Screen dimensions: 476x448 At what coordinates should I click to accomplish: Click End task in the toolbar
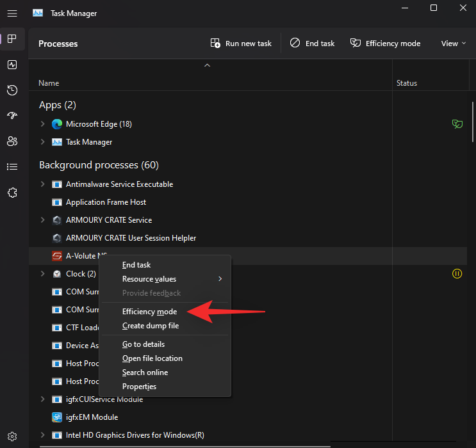point(312,44)
